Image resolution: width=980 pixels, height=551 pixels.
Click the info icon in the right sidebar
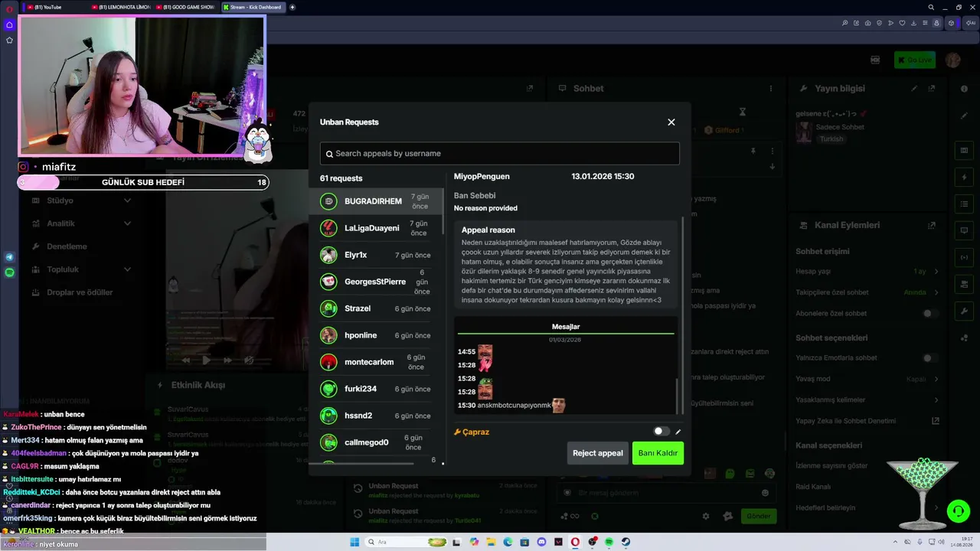click(x=964, y=89)
